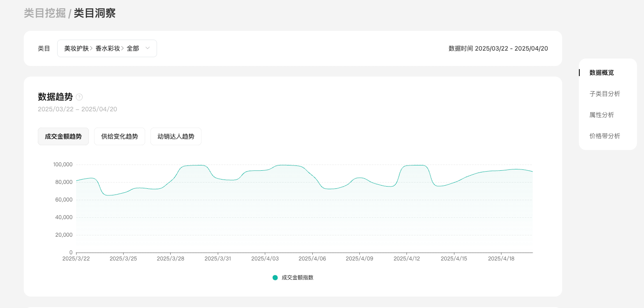Navigate to 属性分析 in side navigation
The width and height of the screenshot is (644, 308).
tap(602, 115)
